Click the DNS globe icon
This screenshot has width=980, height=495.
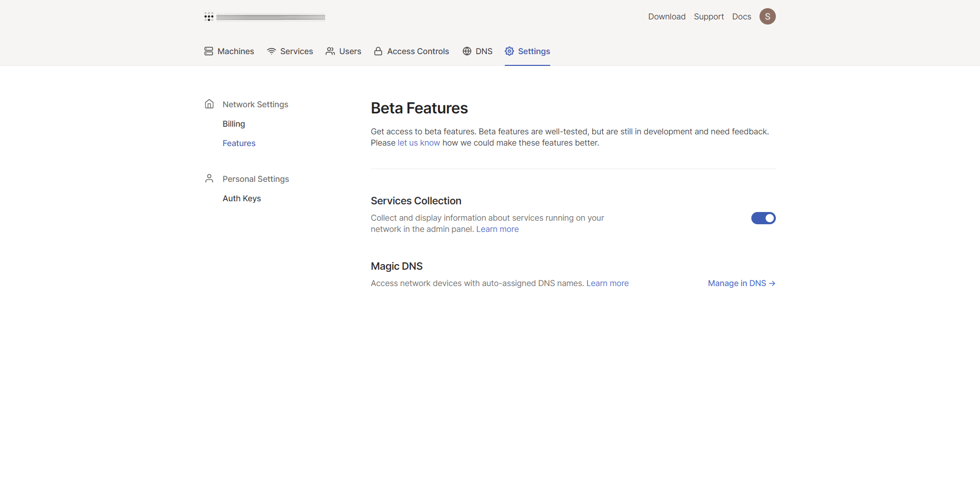pyautogui.click(x=467, y=51)
